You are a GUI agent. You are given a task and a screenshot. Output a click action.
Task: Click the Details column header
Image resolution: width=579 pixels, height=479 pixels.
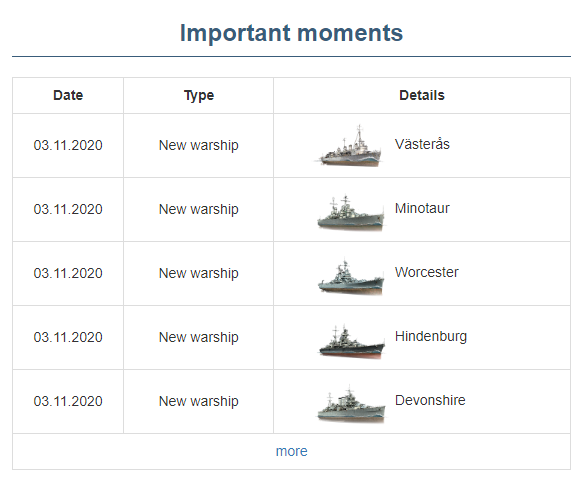(x=422, y=95)
